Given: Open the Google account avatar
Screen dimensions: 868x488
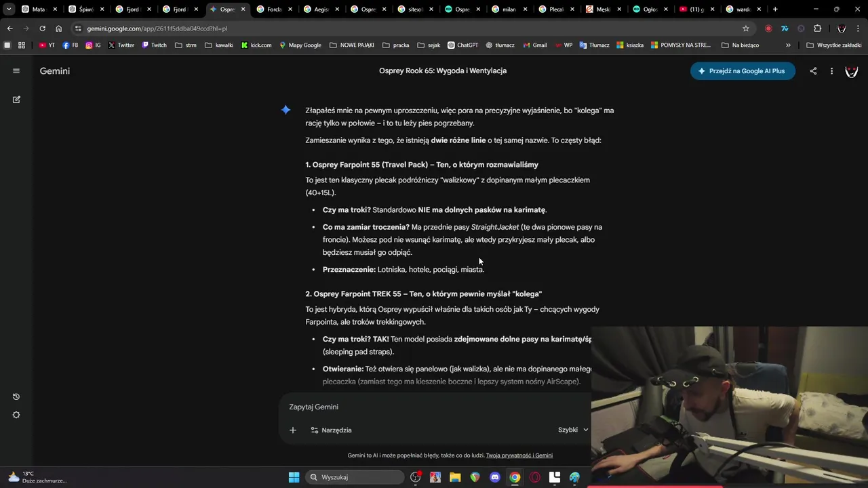Looking at the screenshot, I should [852, 70].
